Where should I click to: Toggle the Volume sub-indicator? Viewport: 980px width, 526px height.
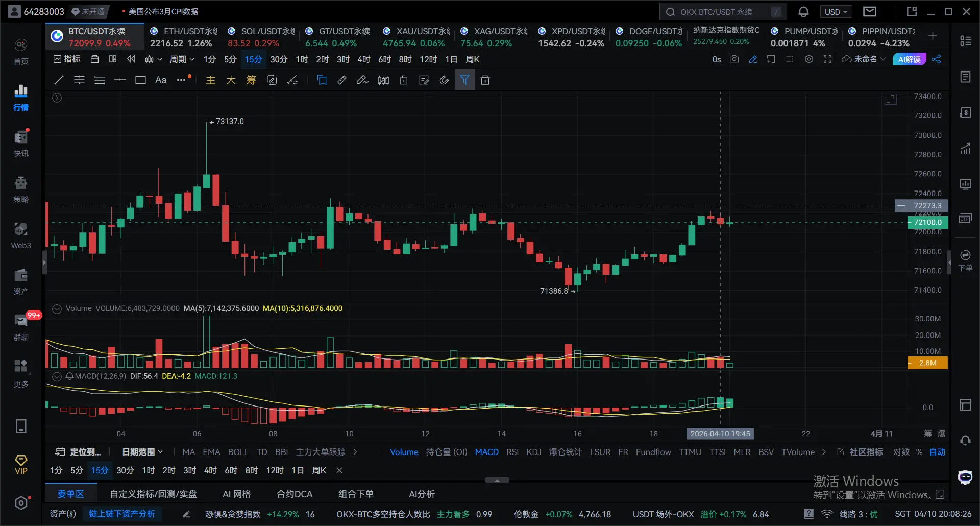pos(404,452)
